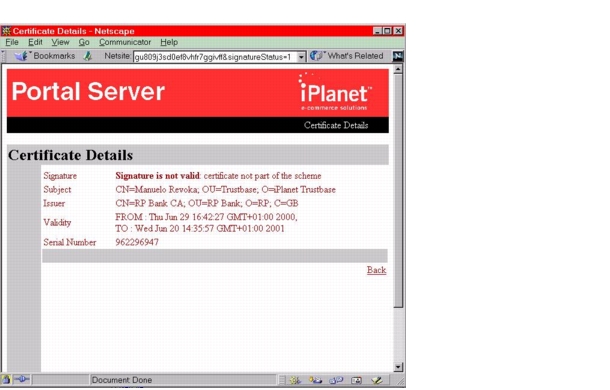The width and height of the screenshot is (610, 390).
Task: Click inside the Netsite URL field
Action: [x=215, y=57]
